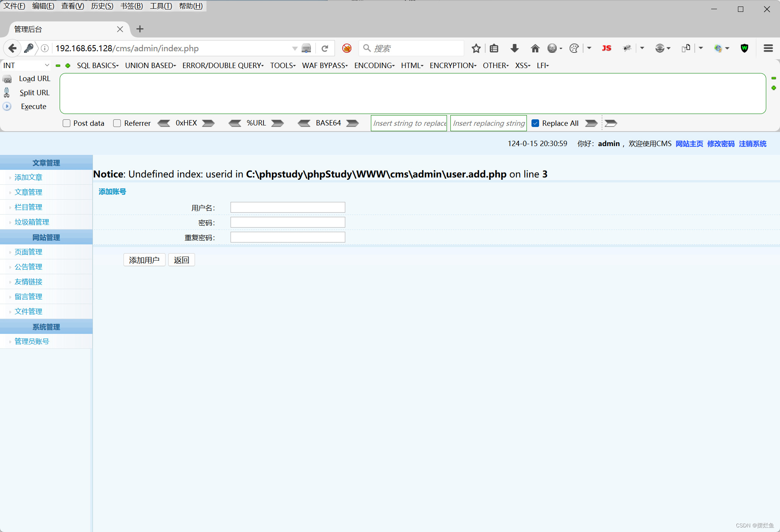Select the 系统管理 menu section
Screen dimensions: 780x532
(x=46, y=326)
